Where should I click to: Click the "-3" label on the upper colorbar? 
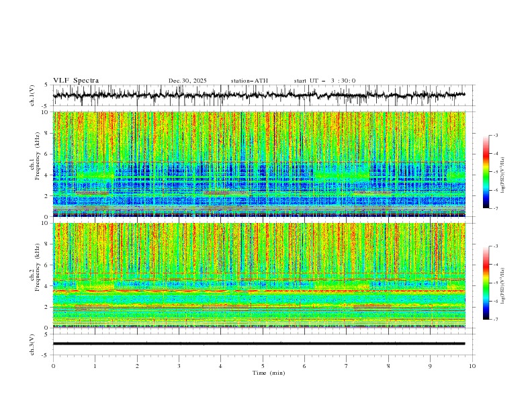point(496,135)
